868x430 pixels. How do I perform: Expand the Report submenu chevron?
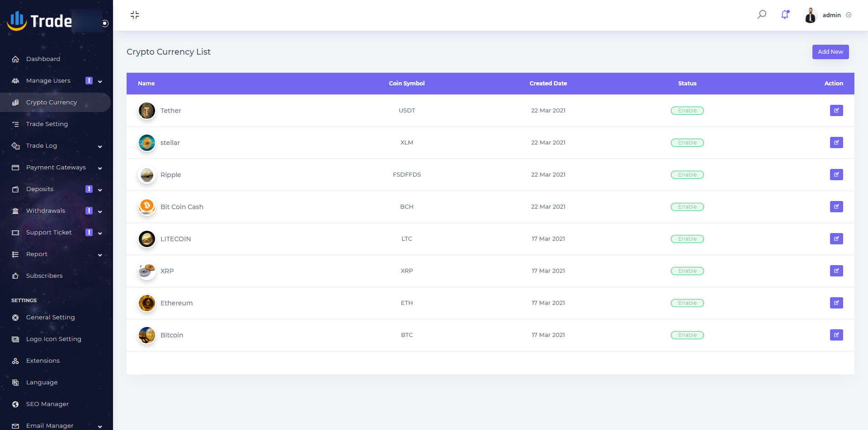click(x=100, y=255)
